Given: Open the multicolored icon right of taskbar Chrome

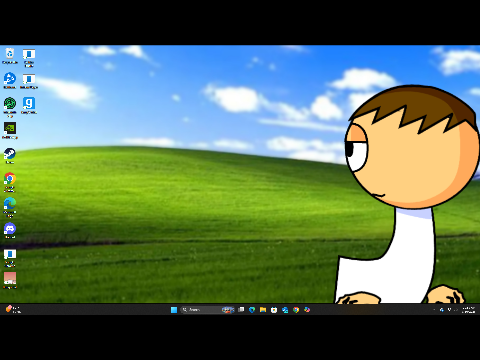Looking at the screenshot, I should click(x=307, y=310).
